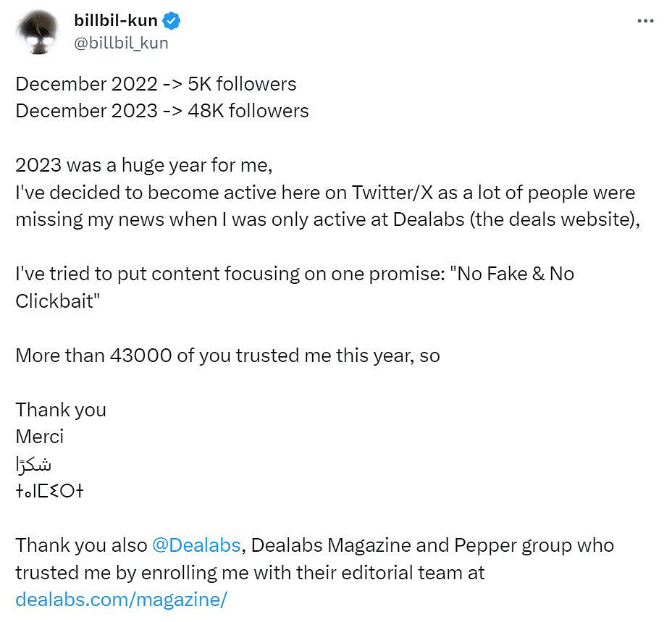Click the Arabic thank-you text
Viewport: 672px width, 622px height.
(x=33, y=464)
